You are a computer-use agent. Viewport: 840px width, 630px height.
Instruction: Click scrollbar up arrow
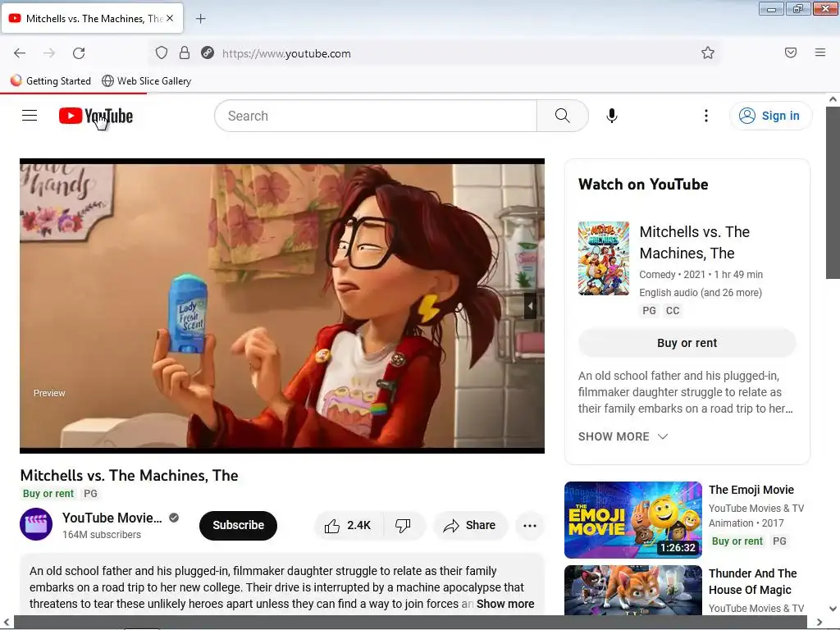point(833,99)
